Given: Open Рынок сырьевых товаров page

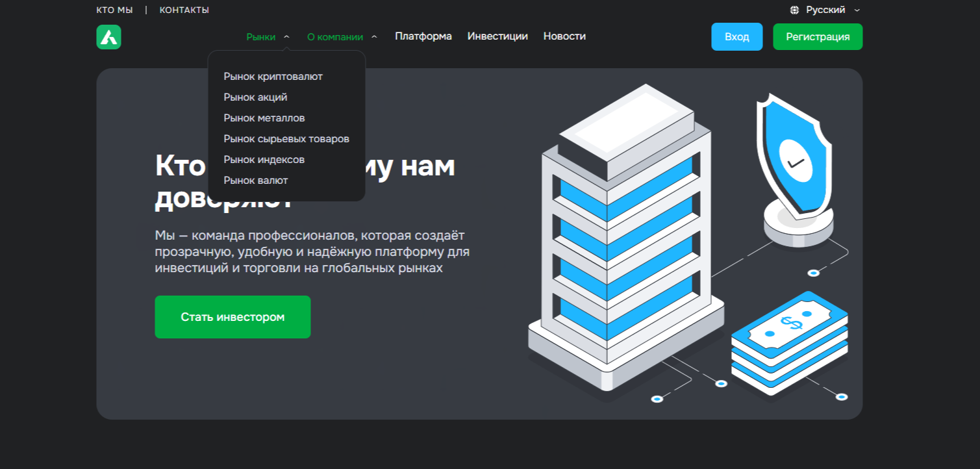Looking at the screenshot, I should click(x=286, y=139).
